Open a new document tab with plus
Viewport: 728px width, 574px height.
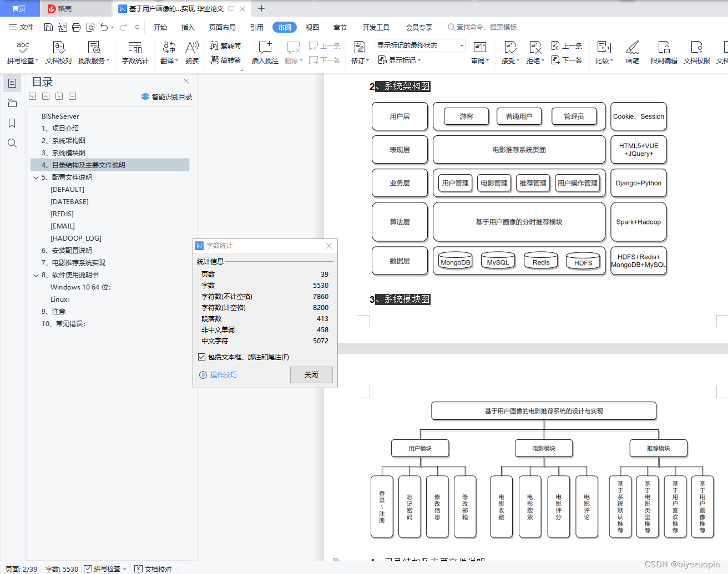(x=261, y=8)
